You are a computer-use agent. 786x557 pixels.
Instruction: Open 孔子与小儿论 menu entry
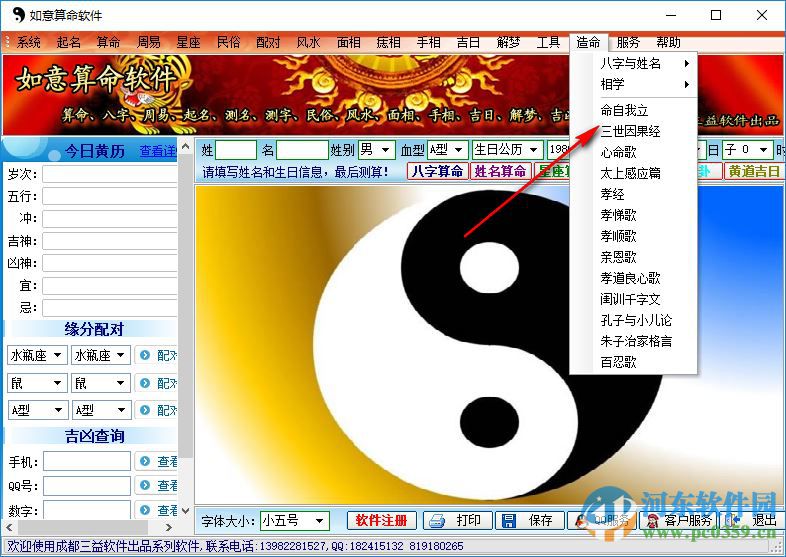point(634,320)
